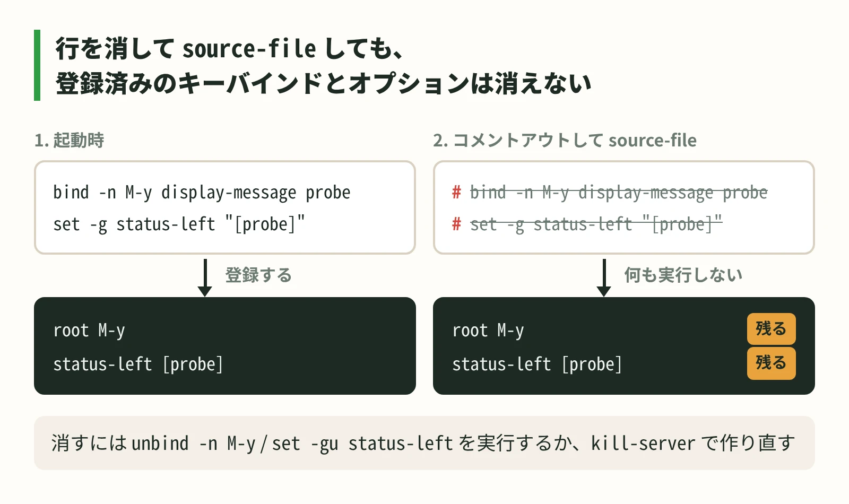Screen dimensions: 849x504
Task: Click 'kill-server' in the footer note
Action: tap(643, 443)
